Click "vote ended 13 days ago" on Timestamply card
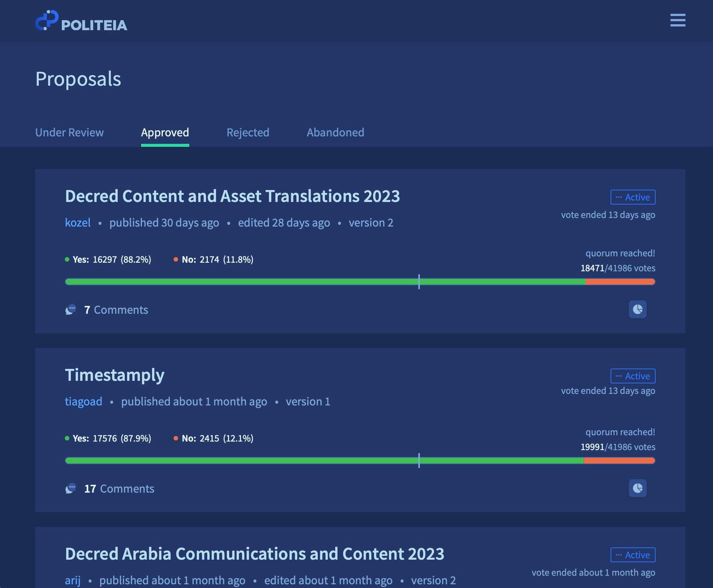Screen dimensions: 713x588 click(x=608, y=391)
